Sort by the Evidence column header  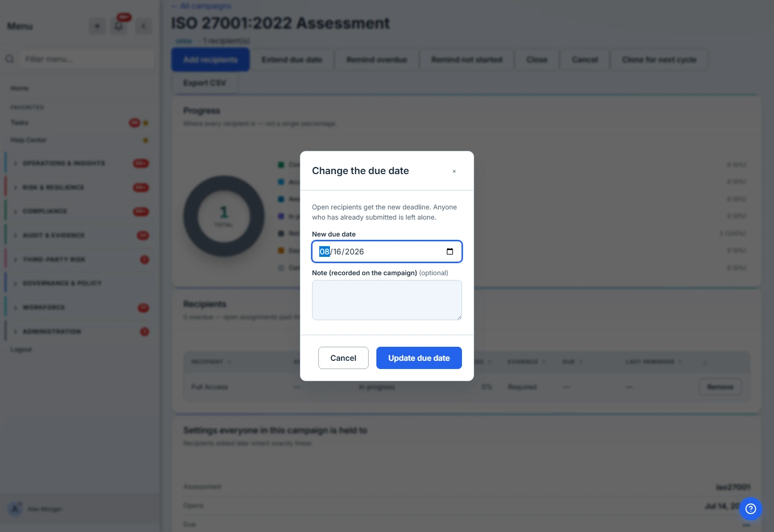point(526,362)
